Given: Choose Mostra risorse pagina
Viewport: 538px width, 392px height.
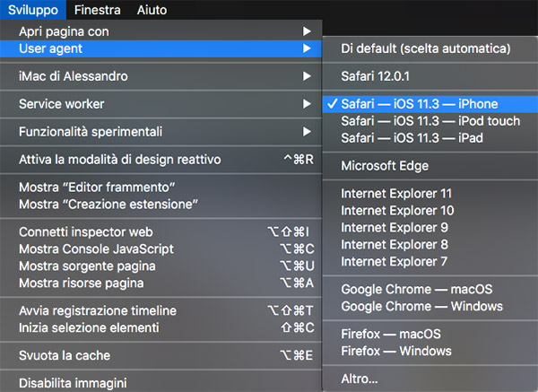Looking at the screenshot, I should click(x=161, y=283).
